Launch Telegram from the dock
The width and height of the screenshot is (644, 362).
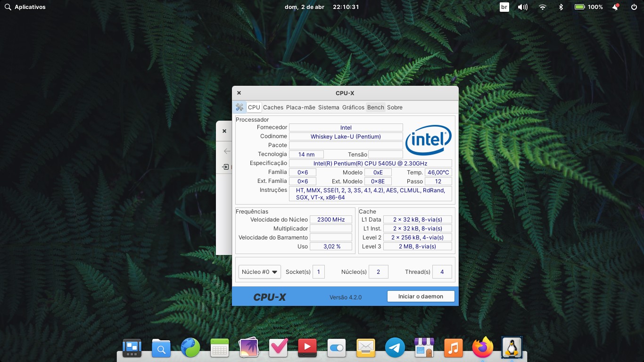point(395,348)
